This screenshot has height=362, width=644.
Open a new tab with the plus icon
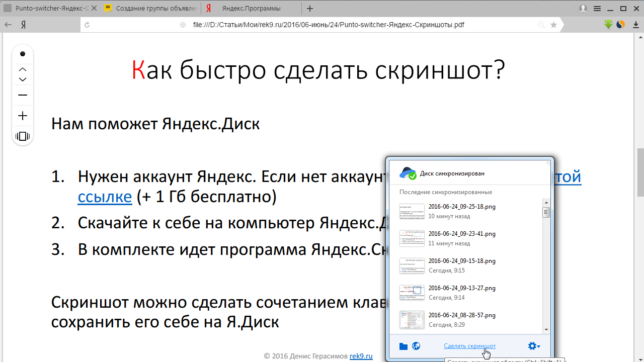point(310,9)
